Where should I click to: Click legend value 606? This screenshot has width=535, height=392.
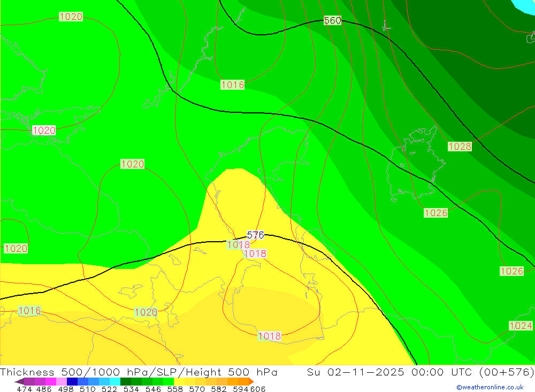(x=258, y=389)
